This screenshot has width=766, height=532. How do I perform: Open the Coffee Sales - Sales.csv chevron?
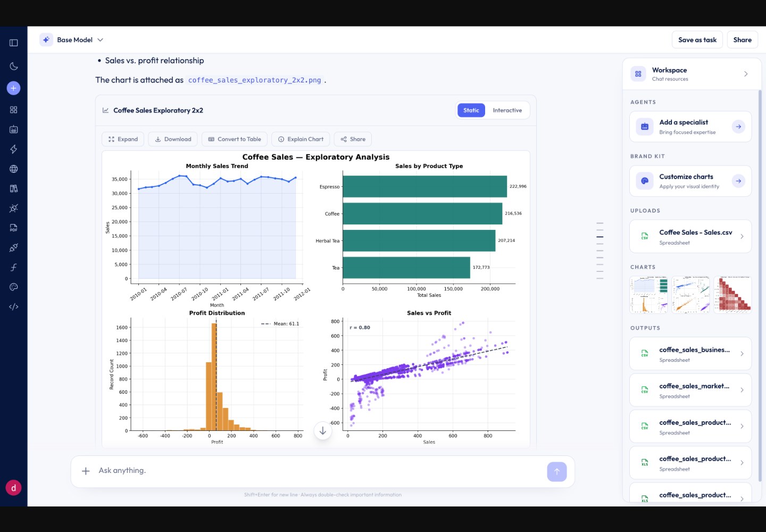tap(742, 237)
